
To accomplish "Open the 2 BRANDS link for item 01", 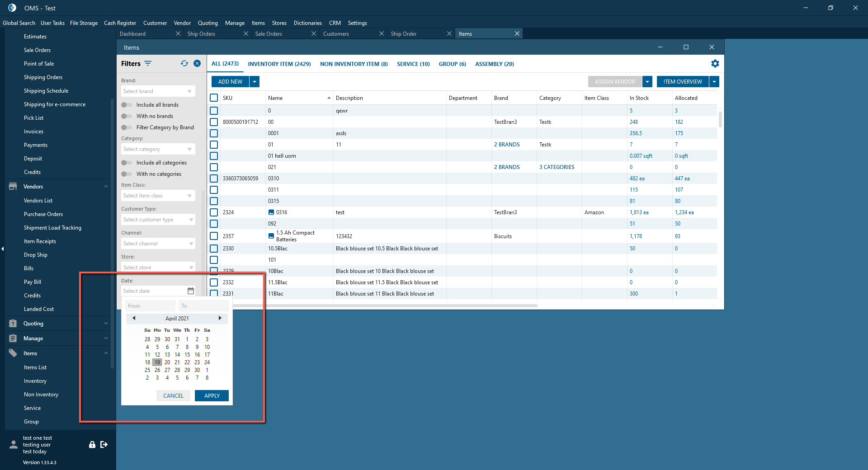I will point(507,145).
